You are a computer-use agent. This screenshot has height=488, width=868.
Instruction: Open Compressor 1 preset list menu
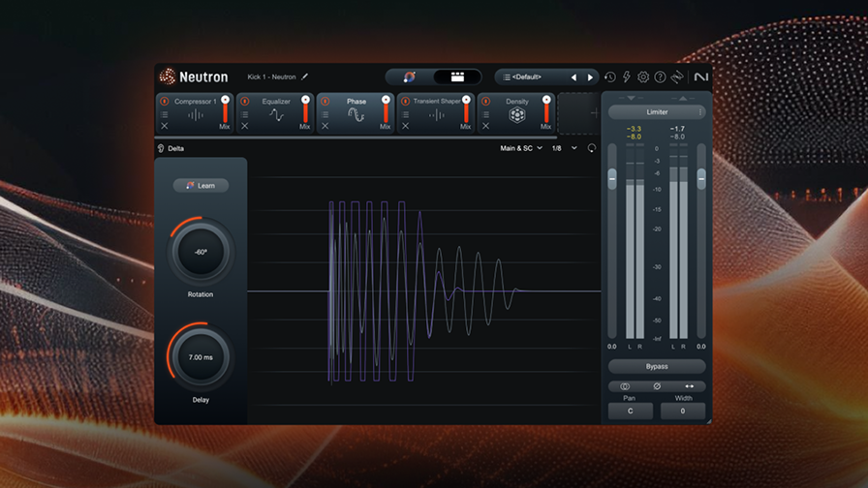(x=165, y=114)
